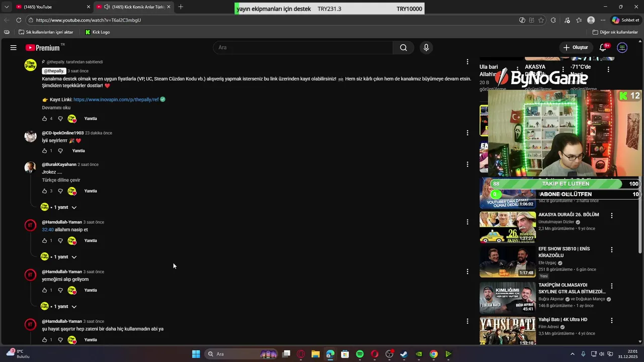Open a new browser tab
644x362 pixels.
coord(181,7)
